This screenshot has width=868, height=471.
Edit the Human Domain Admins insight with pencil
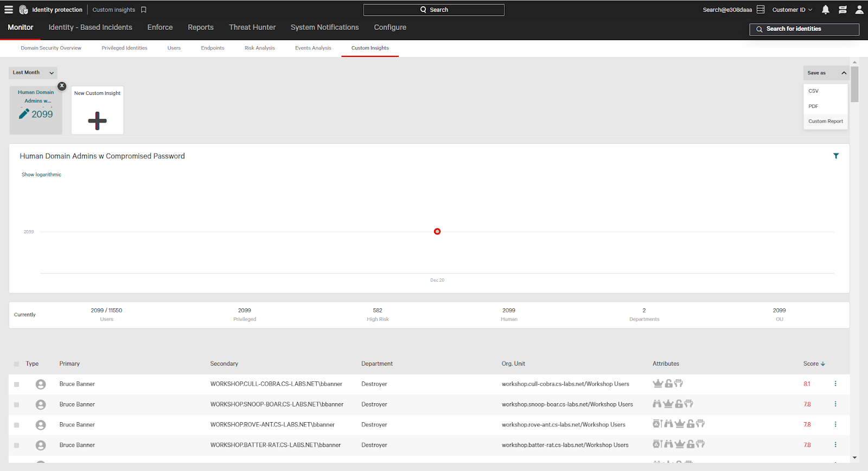click(x=24, y=113)
